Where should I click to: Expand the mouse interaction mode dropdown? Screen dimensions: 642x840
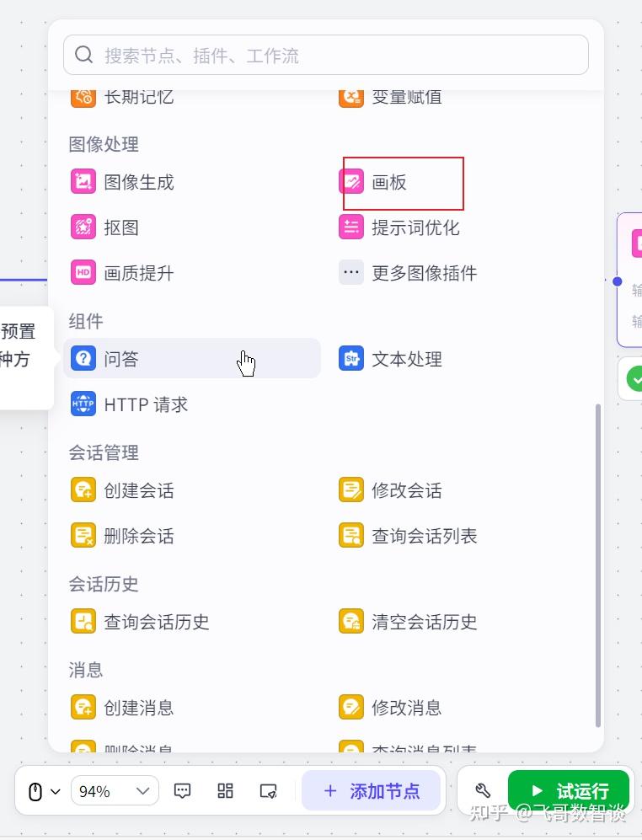[43, 791]
